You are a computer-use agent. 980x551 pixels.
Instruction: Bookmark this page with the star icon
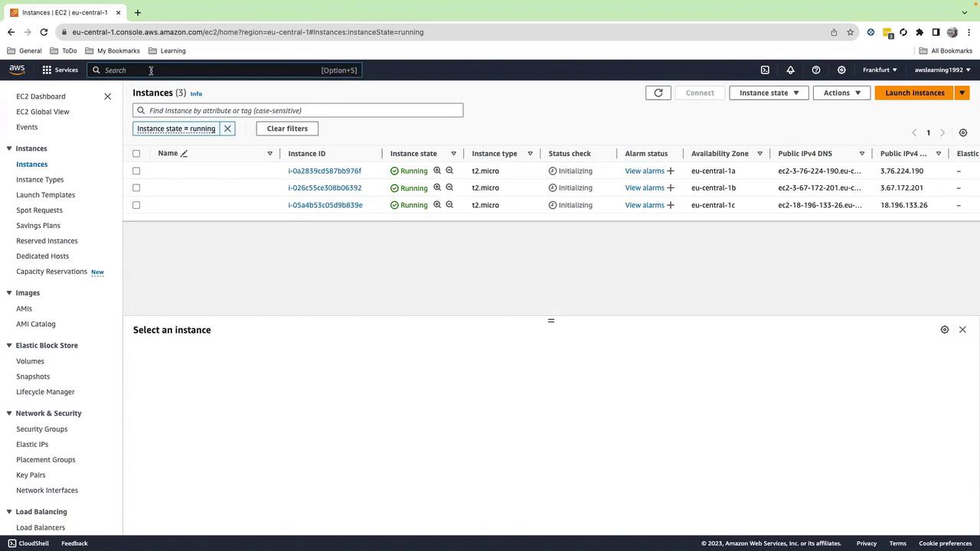(850, 32)
